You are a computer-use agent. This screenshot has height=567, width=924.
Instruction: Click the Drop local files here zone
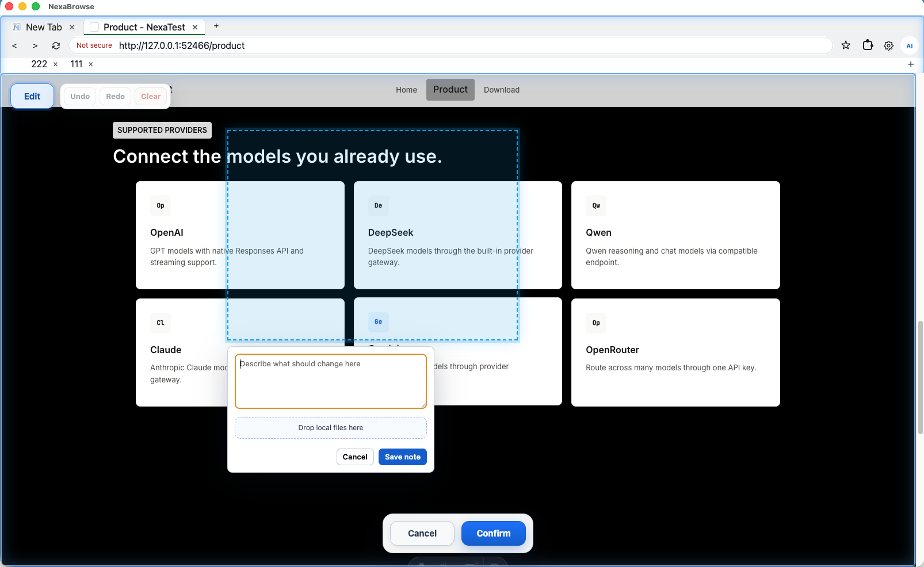pyautogui.click(x=331, y=428)
